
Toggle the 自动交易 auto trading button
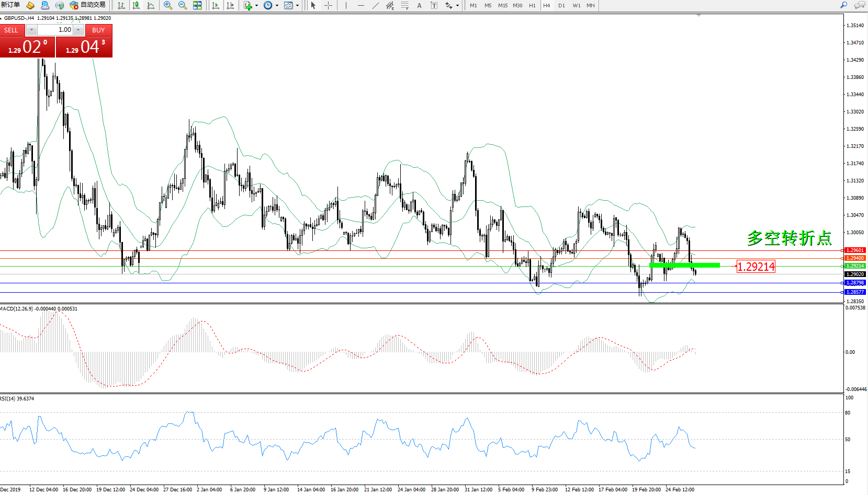pos(88,5)
